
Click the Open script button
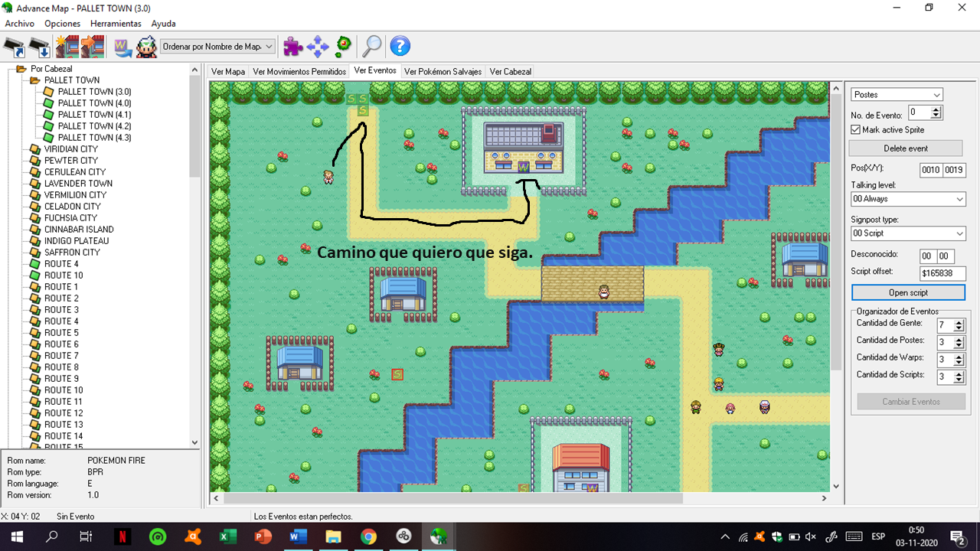point(908,293)
